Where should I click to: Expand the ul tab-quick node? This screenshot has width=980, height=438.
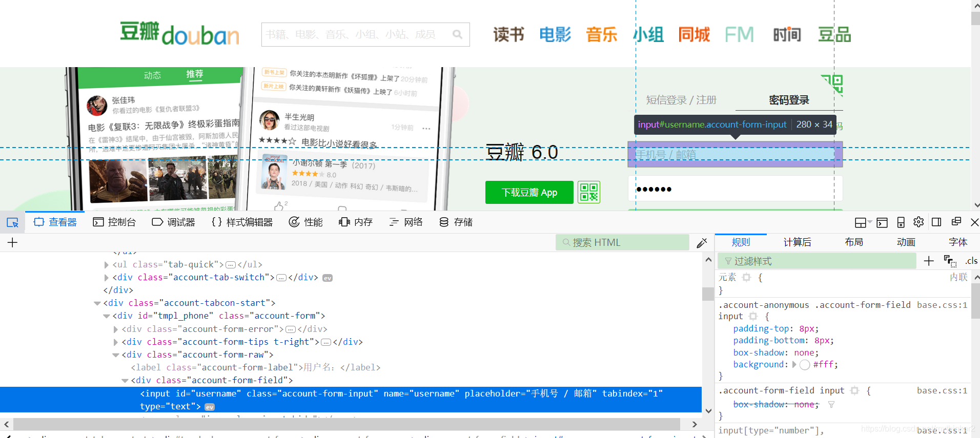(107, 265)
